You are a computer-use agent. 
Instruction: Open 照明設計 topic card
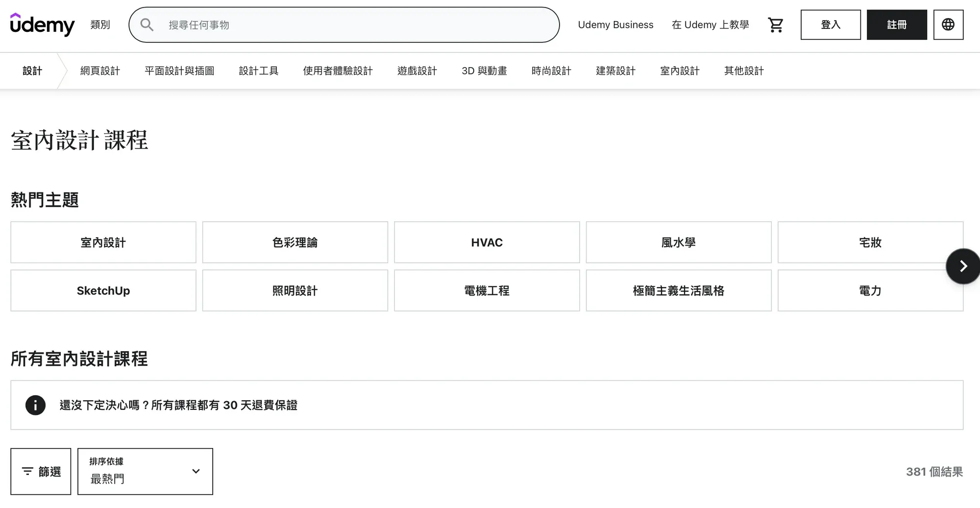[295, 290]
